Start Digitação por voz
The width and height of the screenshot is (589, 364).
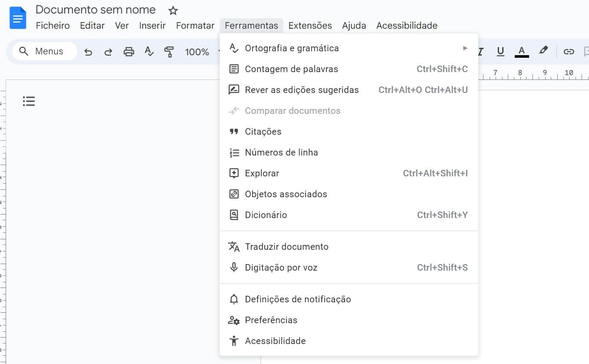281,268
